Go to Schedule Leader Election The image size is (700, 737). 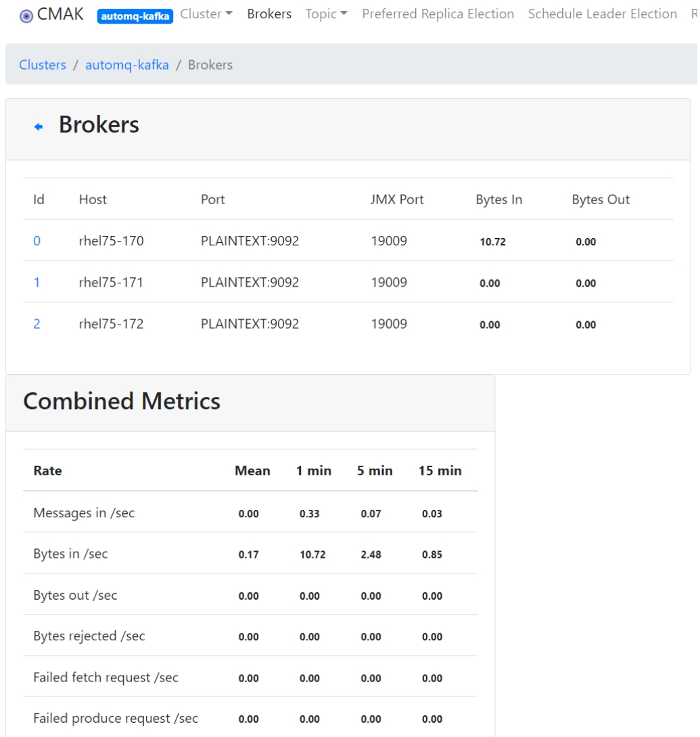click(602, 14)
